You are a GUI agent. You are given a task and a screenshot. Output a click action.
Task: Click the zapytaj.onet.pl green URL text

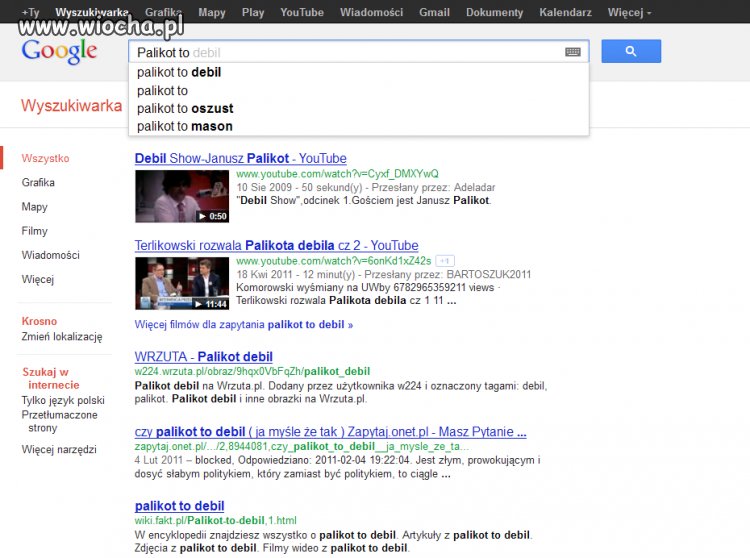[301, 447]
